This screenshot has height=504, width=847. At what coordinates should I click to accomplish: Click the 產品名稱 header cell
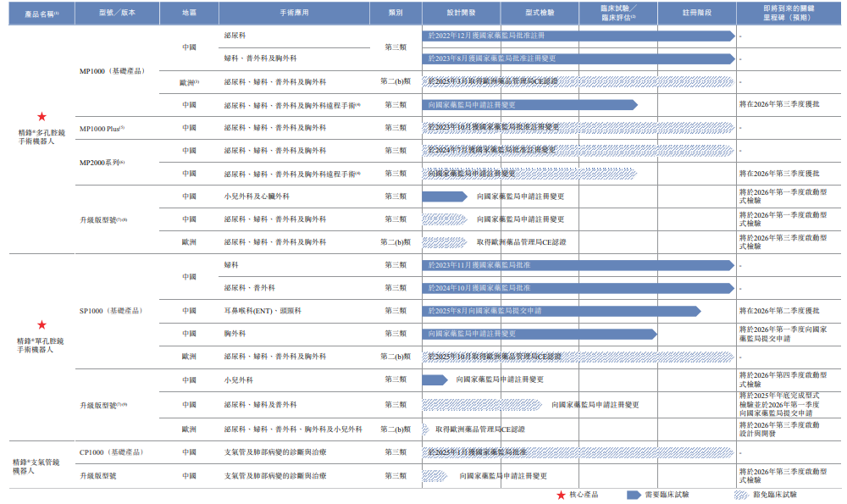pos(42,13)
